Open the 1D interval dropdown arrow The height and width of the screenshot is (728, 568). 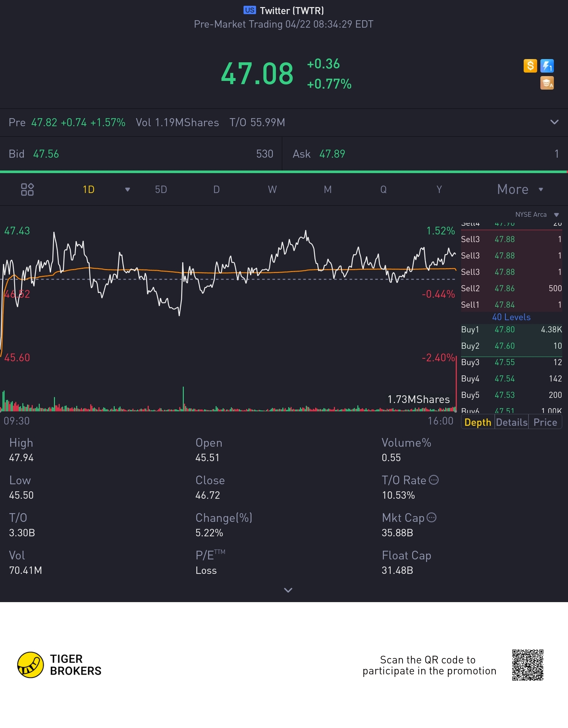pos(128,190)
